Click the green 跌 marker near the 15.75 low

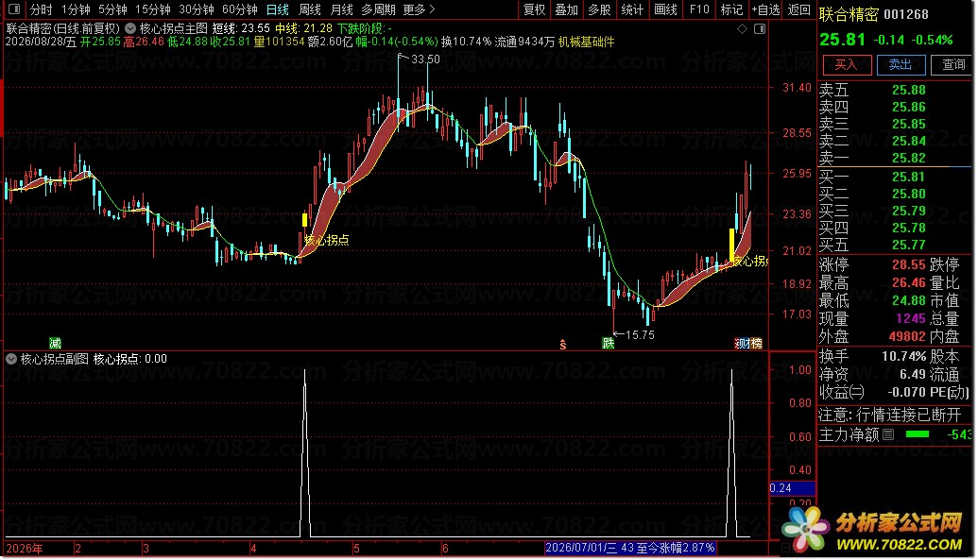click(x=609, y=343)
